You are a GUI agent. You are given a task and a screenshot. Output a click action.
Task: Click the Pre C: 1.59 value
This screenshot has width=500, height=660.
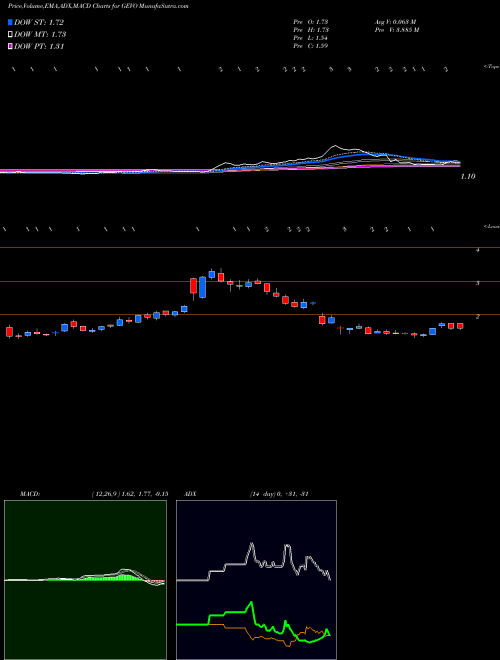(x=311, y=46)
